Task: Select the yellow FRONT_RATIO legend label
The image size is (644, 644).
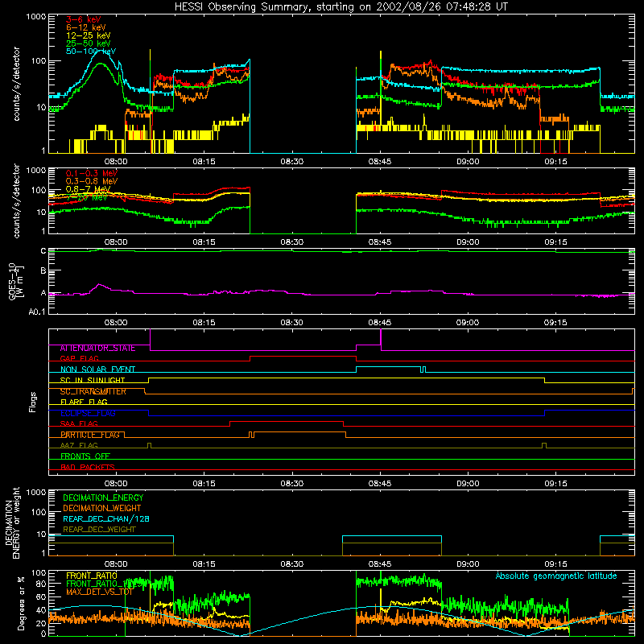Action: (92, 576)
